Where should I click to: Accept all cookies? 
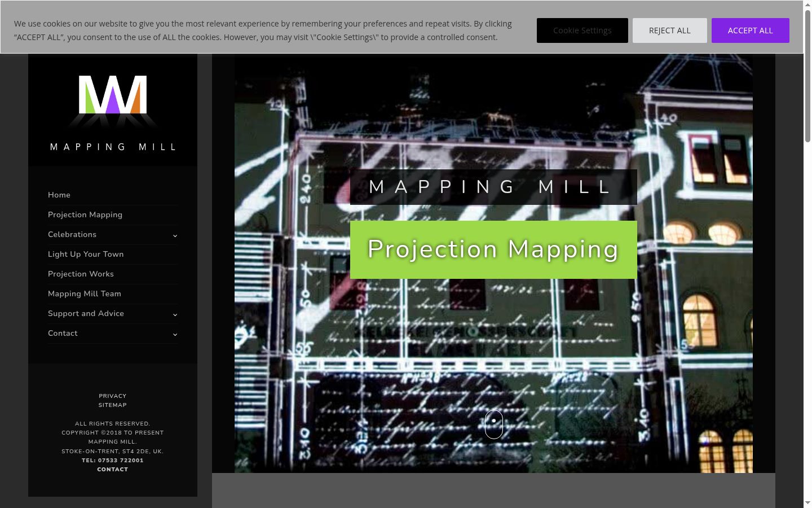coord(750,30)
